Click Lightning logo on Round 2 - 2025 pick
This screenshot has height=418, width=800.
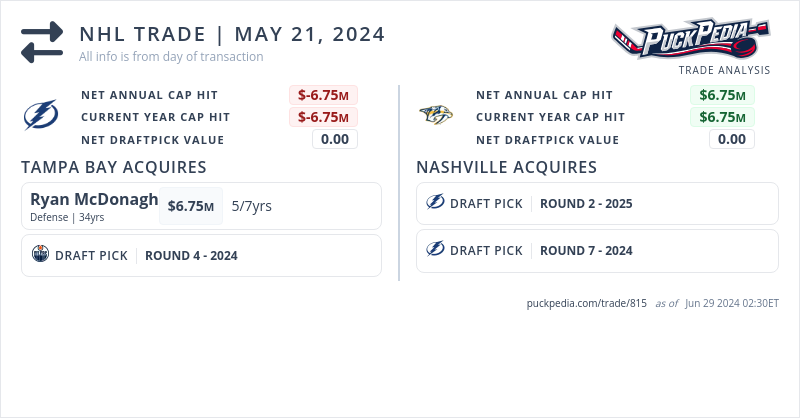click(x=436, y=203)
